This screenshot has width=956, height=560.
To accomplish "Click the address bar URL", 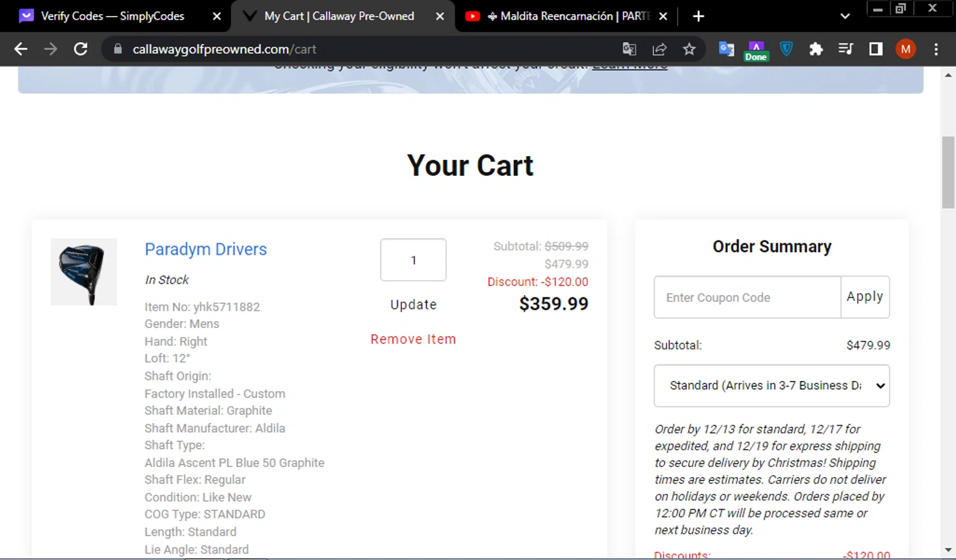I will click(224, 49).
